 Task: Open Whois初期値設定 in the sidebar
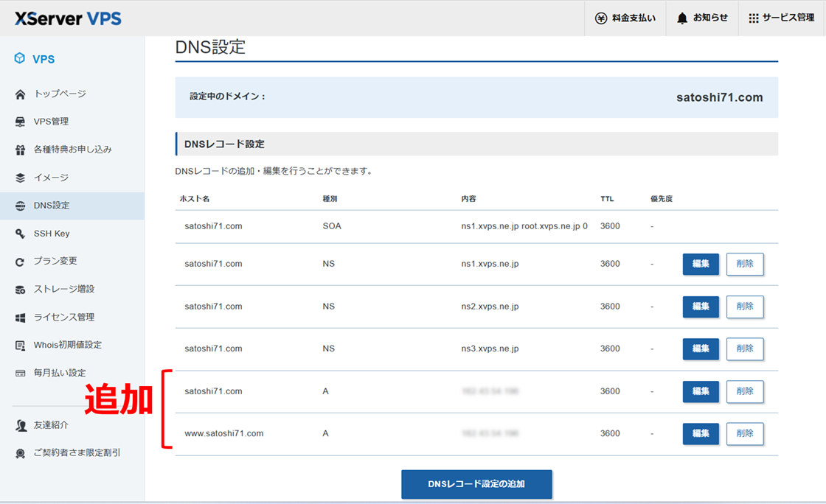point(67,345)
